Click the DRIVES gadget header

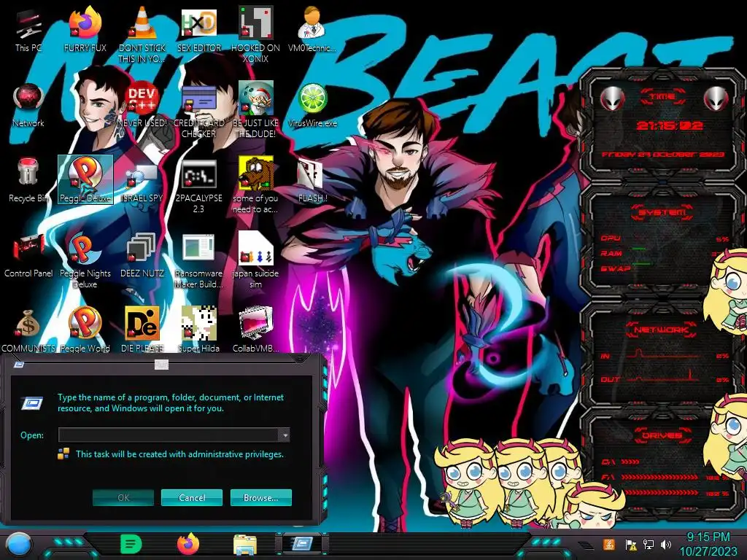point(662,435)
